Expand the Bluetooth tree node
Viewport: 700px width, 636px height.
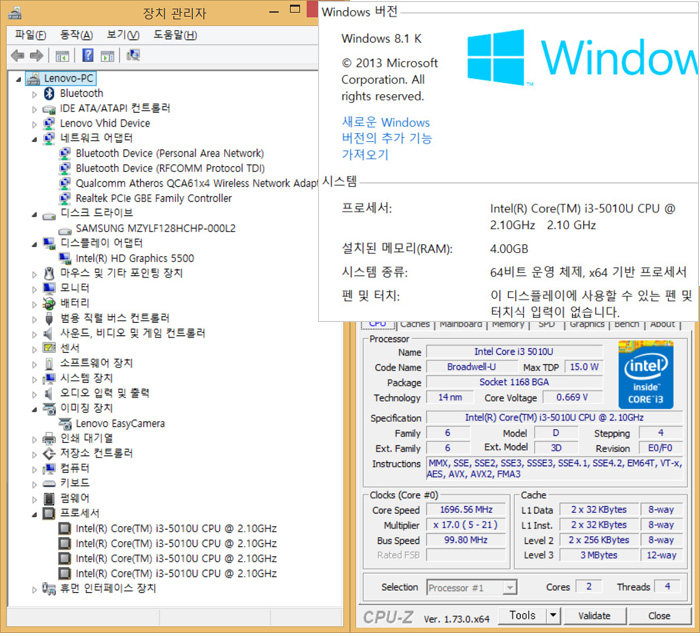tap(34, 94)
